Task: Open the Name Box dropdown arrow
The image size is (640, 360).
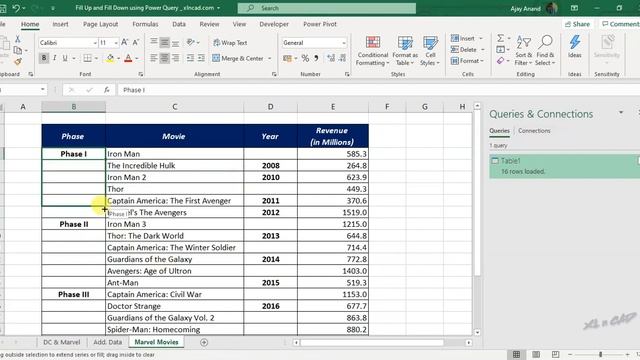Action: [x=42, y=89]
